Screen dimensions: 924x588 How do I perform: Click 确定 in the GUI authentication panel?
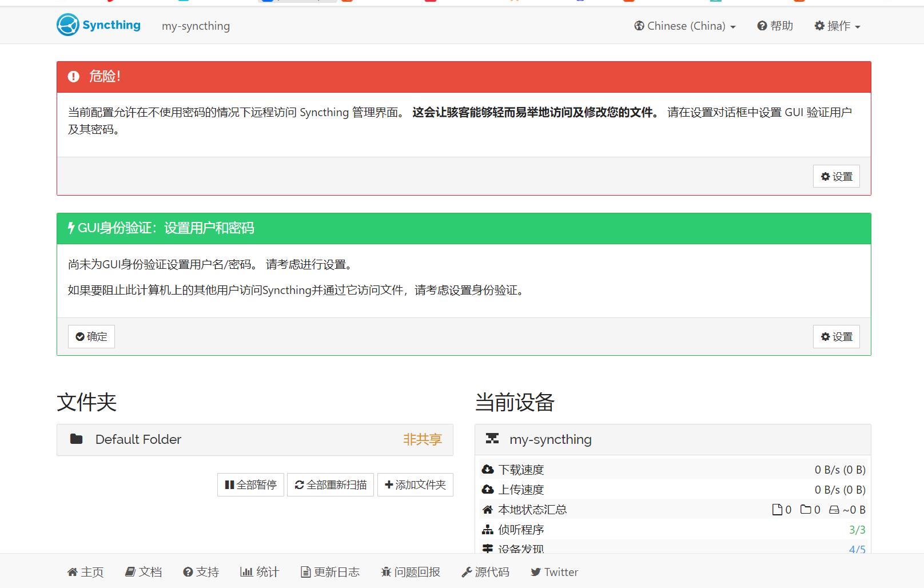tap(91, 336)
